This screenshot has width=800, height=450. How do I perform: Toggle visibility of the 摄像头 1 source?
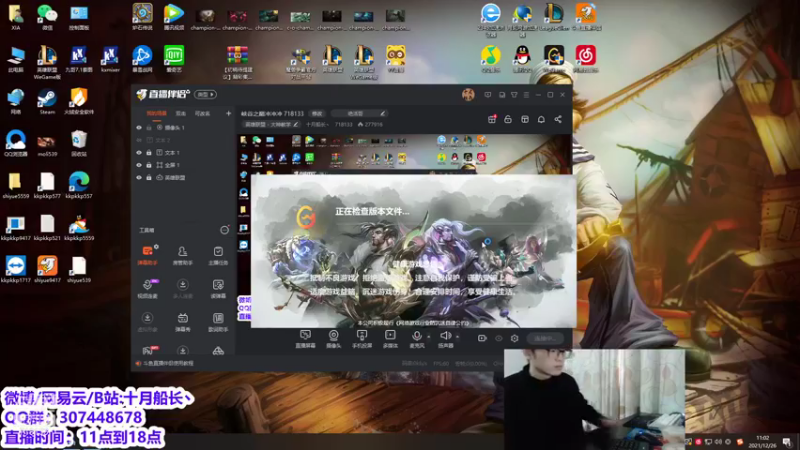coord(139,128)
